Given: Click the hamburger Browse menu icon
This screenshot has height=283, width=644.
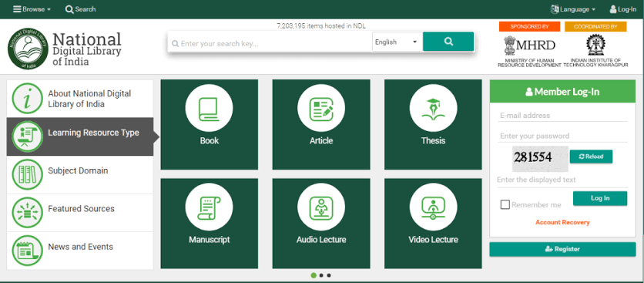Looking at the screenshot, I should (17, 9).
